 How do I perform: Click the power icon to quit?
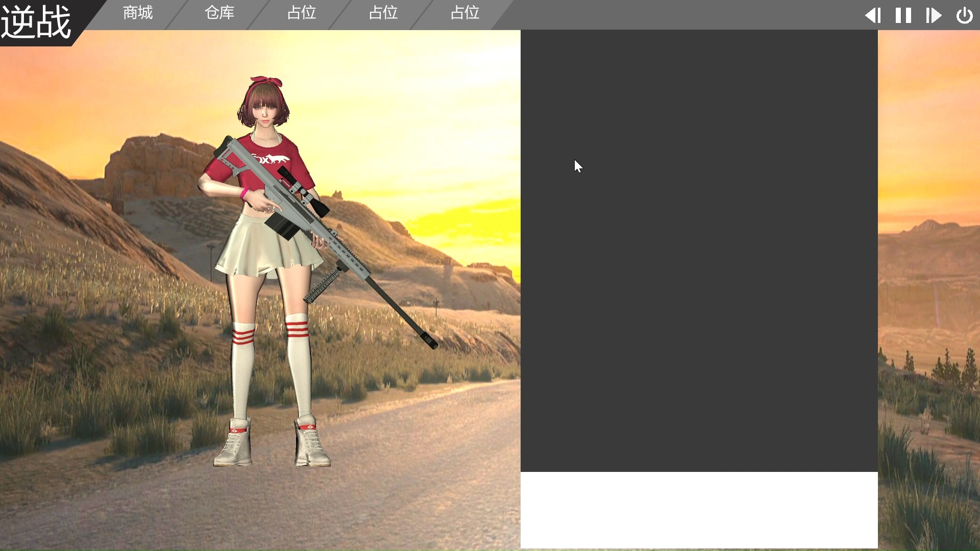(x=965, y=15)
